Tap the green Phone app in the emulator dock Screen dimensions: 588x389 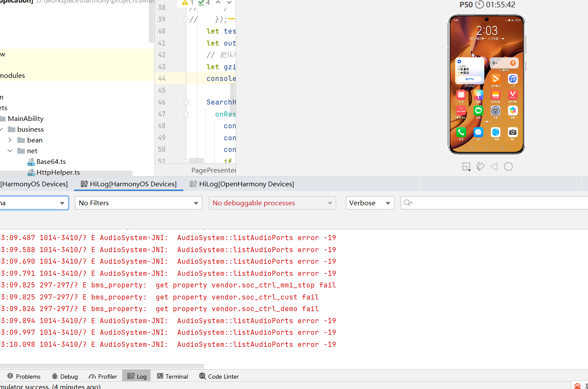tap(461, 133)
